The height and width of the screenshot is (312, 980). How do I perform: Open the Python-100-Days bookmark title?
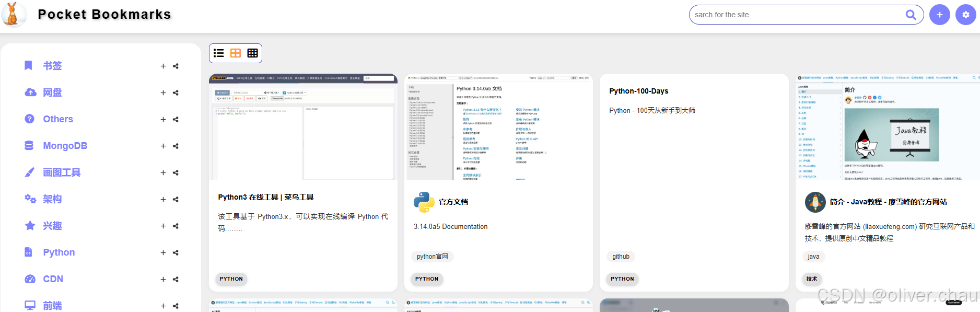pyautogui.click(x=638, y=91)
